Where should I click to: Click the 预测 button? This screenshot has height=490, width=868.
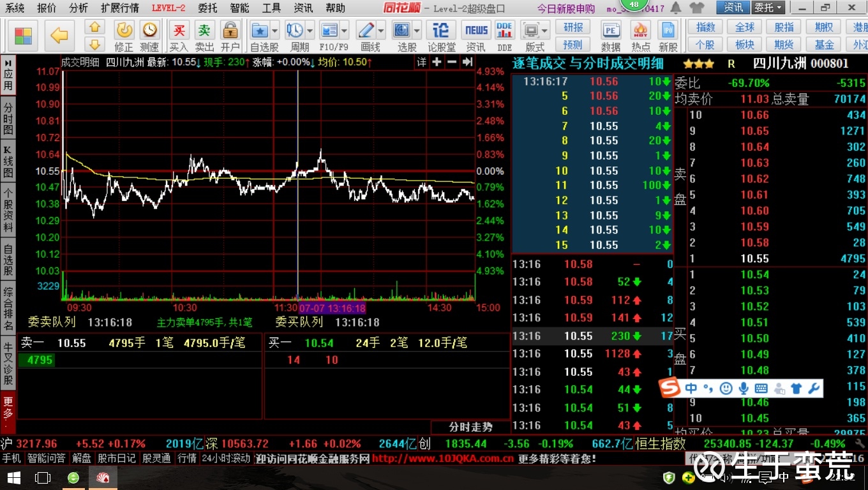tap(573, 45)
